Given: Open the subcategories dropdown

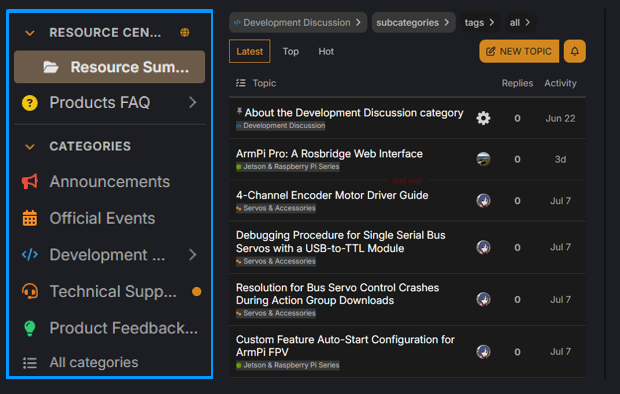Looking at the screenshot, I should [x=414, y=23].
